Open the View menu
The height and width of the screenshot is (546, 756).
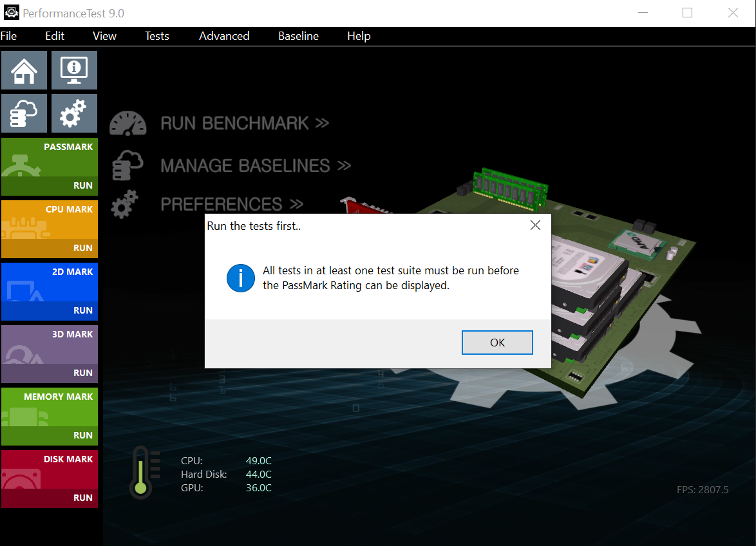[104, 36]
